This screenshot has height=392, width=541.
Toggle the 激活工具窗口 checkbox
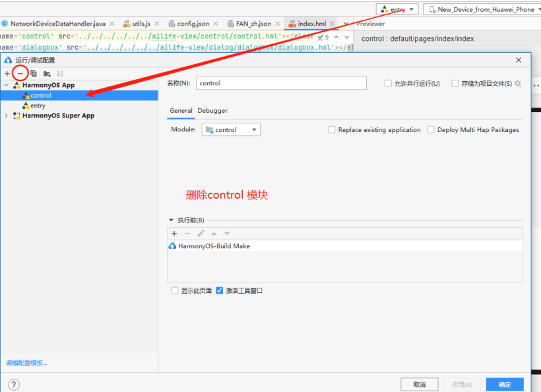tap(220, 290)
